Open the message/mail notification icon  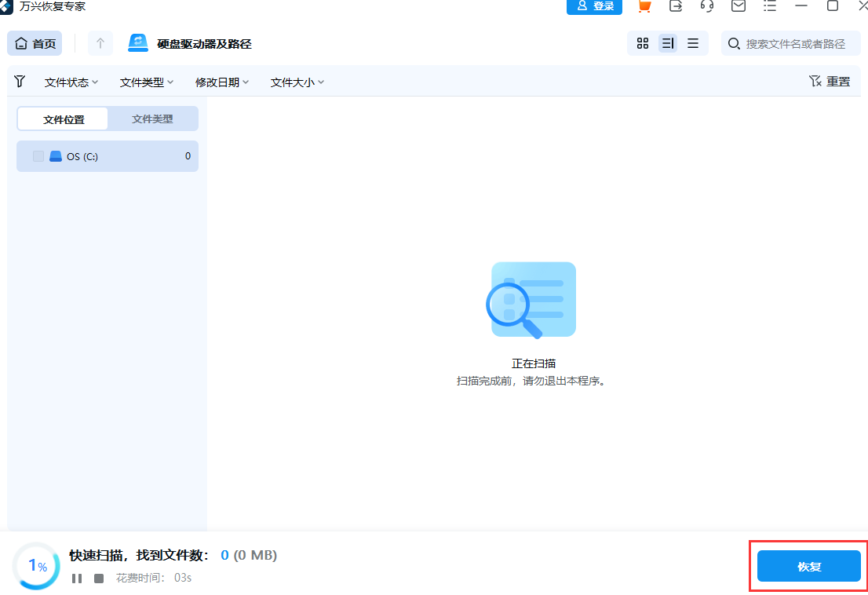click(738, 7)
